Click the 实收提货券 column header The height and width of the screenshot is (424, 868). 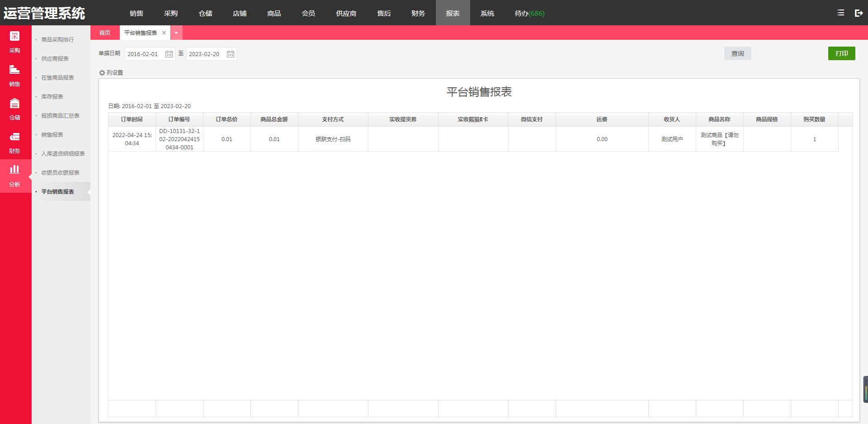(403, 119)
